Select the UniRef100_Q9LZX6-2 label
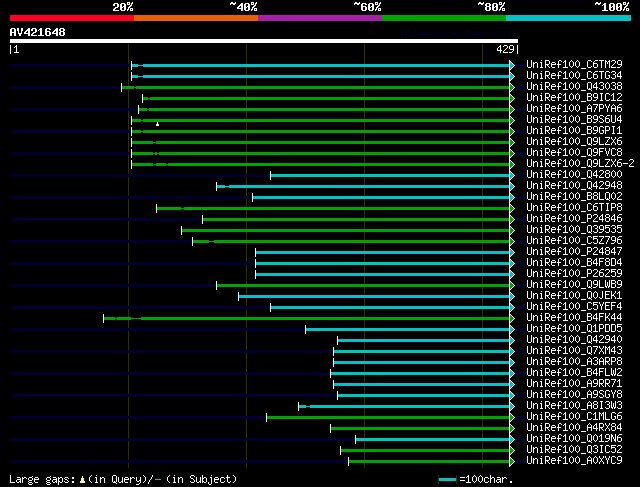Image resolution: width=640 pixels, height=487 pixels. (580, 164)
